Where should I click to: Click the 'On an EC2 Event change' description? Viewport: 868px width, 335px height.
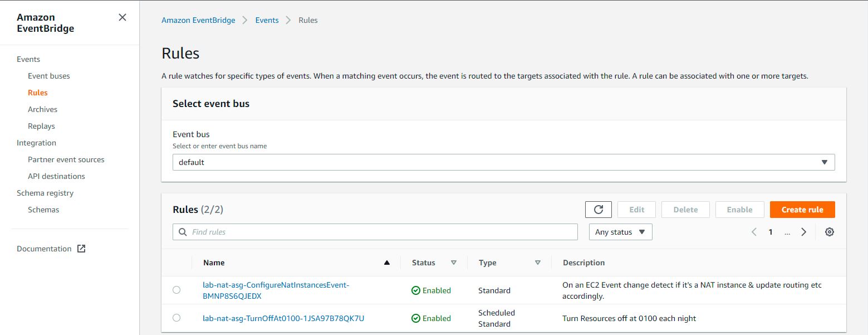pos(692,290)
